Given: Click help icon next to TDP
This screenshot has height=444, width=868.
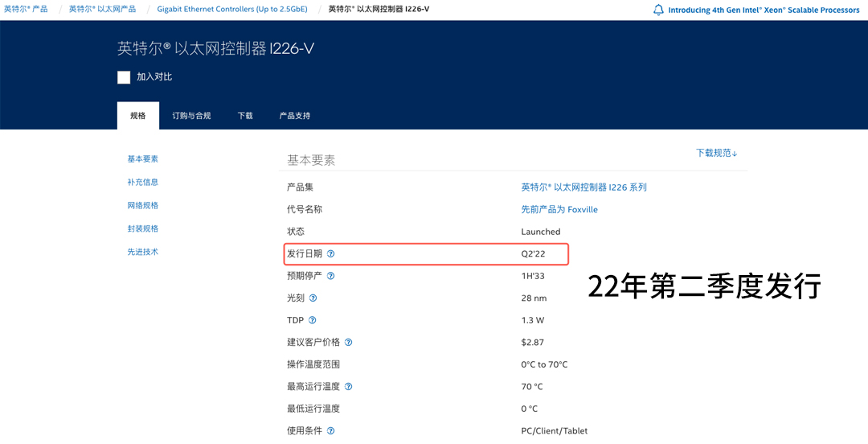Looking at the screenshot, I should pos(312,320).
